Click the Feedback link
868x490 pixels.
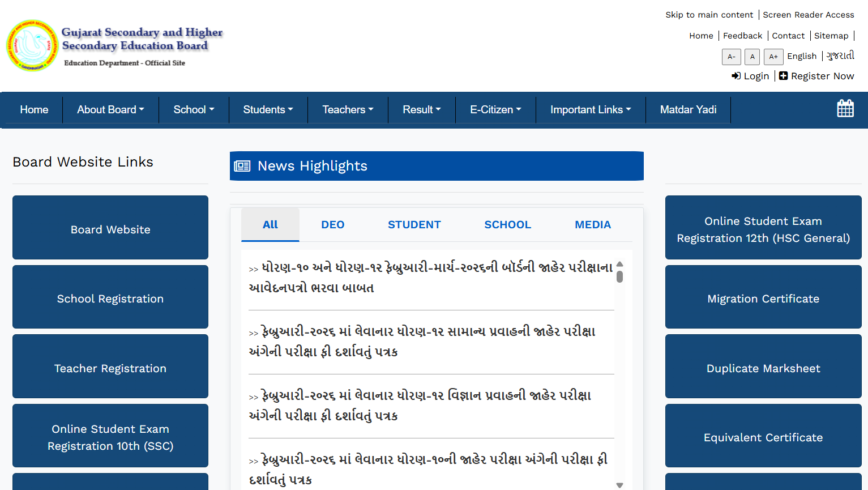pos(742,35)
